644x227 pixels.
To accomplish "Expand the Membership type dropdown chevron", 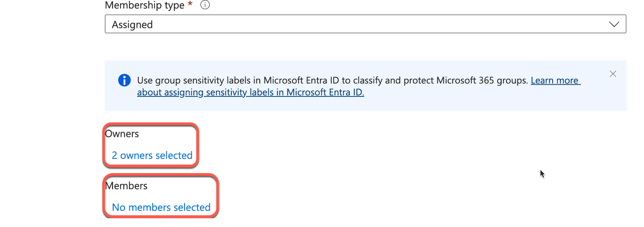I will point(614,24).
